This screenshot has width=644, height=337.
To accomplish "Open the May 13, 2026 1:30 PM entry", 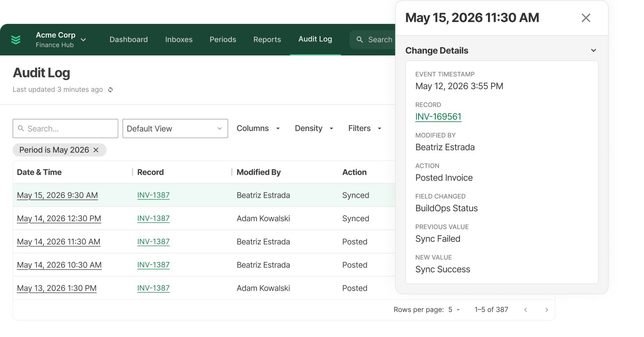I will [x=57, y=288].
